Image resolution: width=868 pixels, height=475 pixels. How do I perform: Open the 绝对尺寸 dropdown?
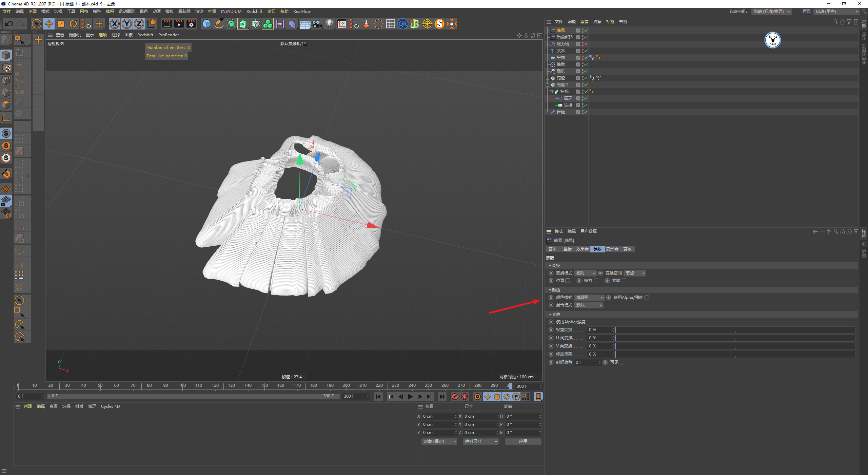pyautogui.click(x=480, y=441)
